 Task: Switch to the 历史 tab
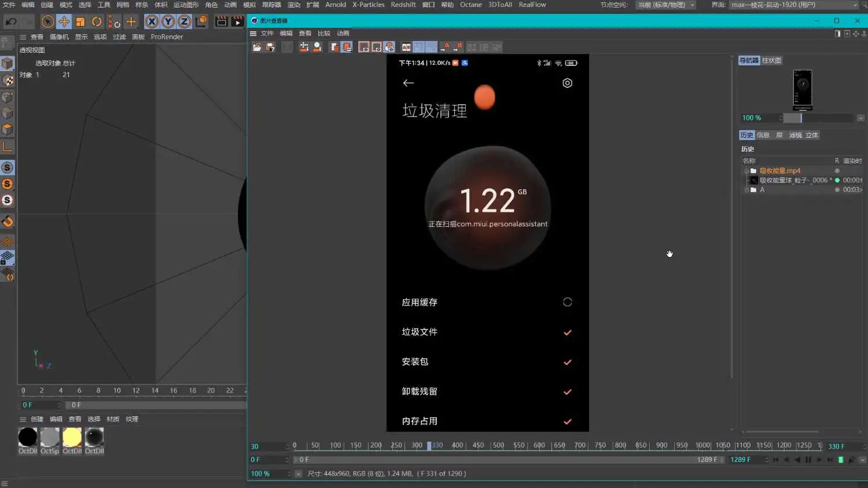746,135
